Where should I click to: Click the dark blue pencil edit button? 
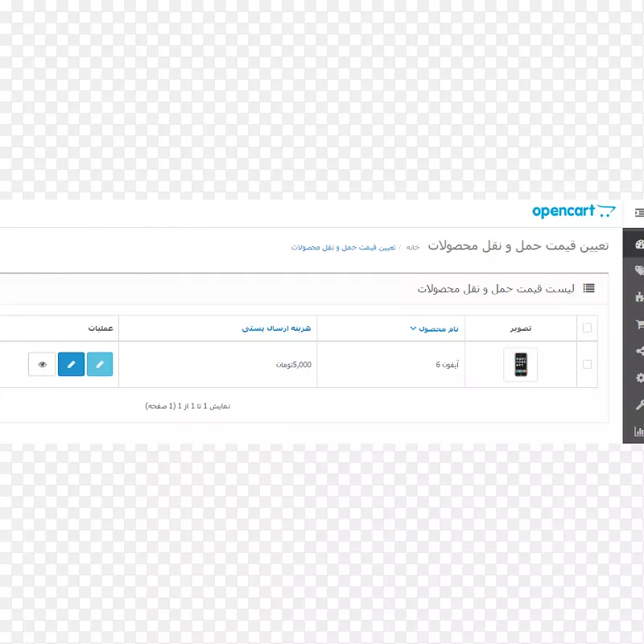tap(71, 365)
